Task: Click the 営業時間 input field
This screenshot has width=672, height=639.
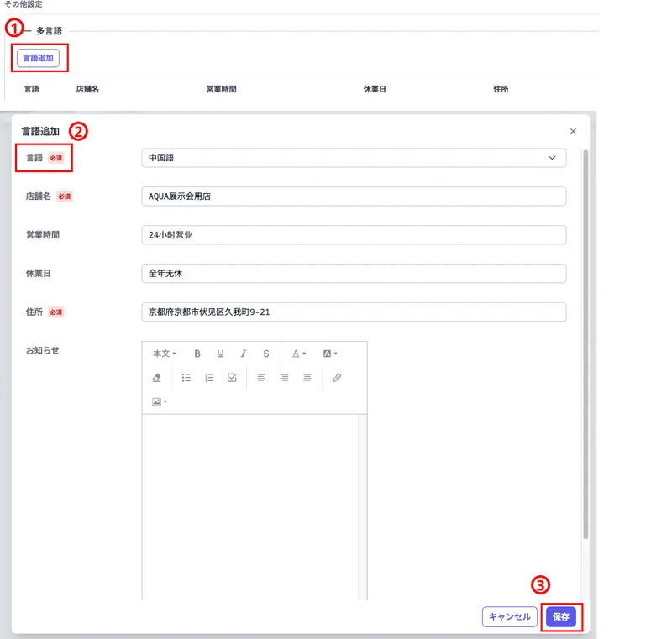Action: click(353, 234)
